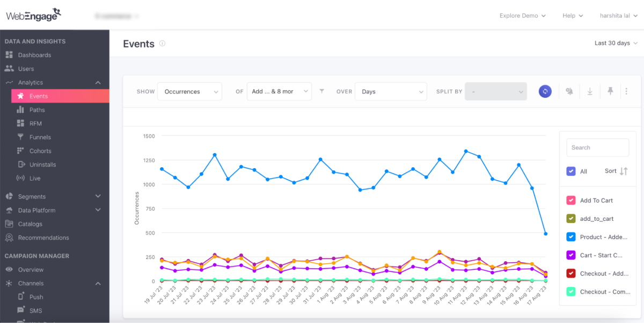Click the Sort arrows icon in legend
The height and width of the screenshot is (323, 644).
[x=623, y=171]
